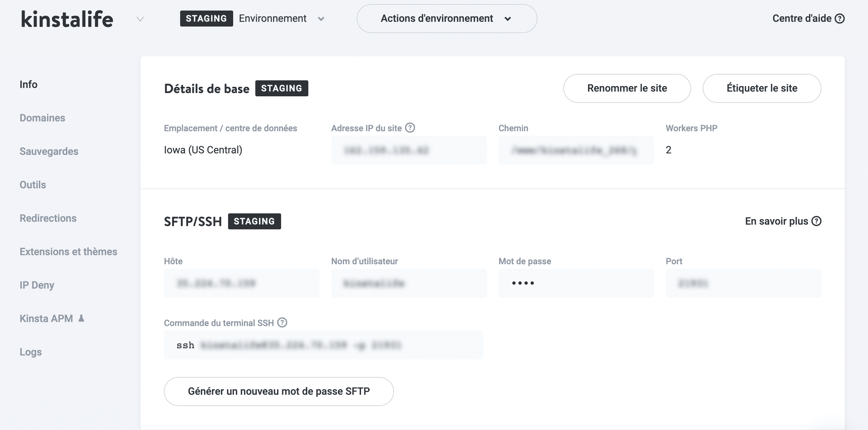Screen dimensions: 868x430
Task: Expand the Environnement selector chevron
Action: (x=321, y=19)
